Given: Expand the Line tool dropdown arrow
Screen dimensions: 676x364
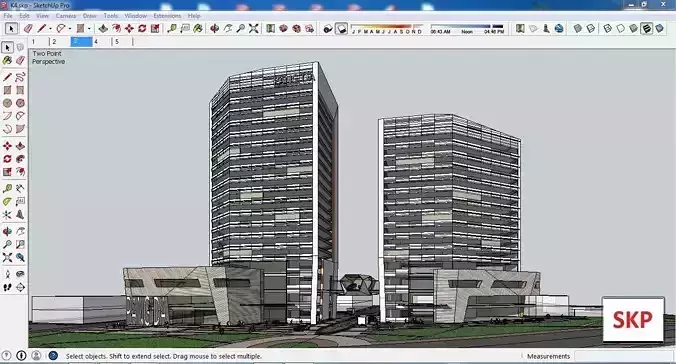Looking at the screenshot, I should click(x=50, y=29).
